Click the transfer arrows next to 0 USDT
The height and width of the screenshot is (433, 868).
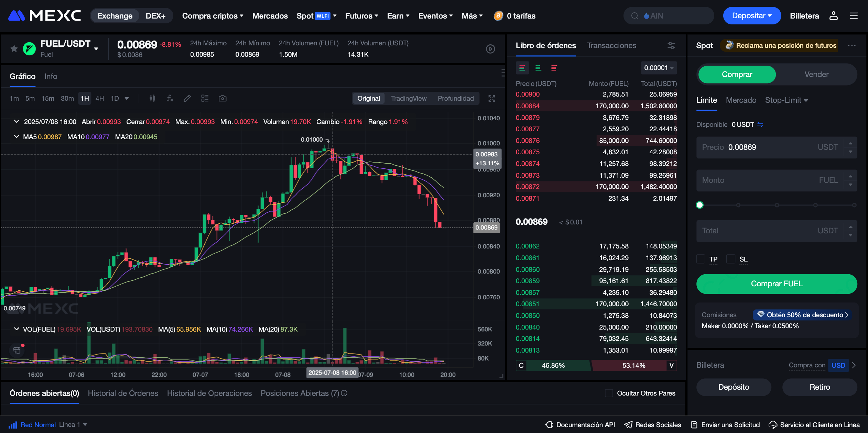(x=760, y=124)
